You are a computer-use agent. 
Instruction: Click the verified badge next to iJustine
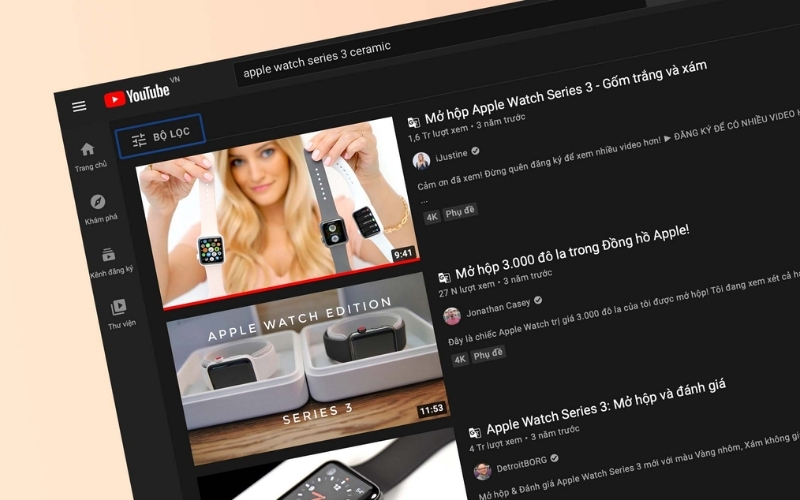tap(476, 151)
